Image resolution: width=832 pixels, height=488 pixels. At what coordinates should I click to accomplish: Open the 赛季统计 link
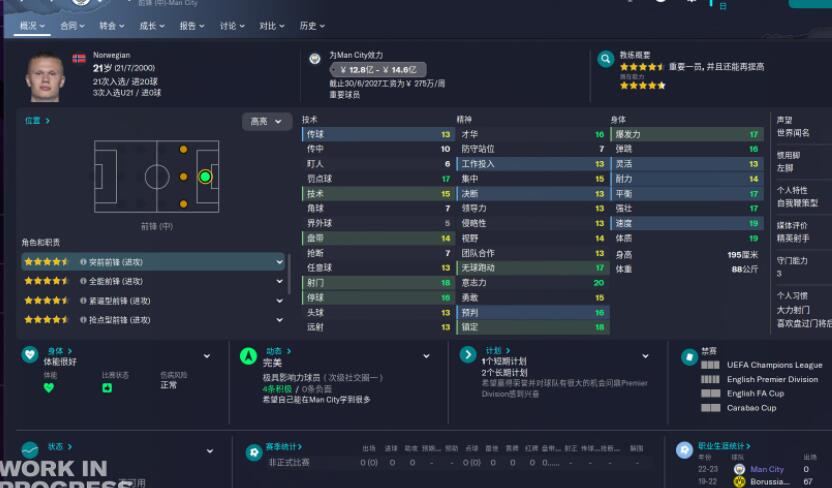click(x=284, y=447)
